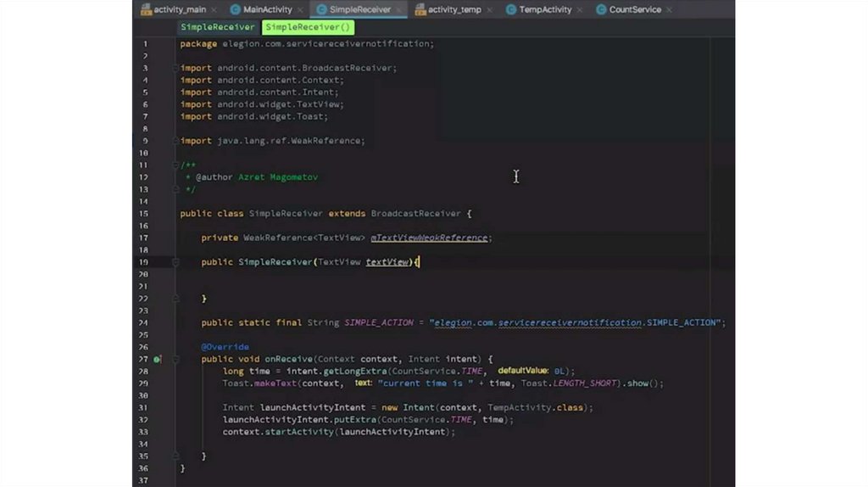Click the override gutter icon beside onReceive
This screenshot has width=868, height=487.
(157, 360)
